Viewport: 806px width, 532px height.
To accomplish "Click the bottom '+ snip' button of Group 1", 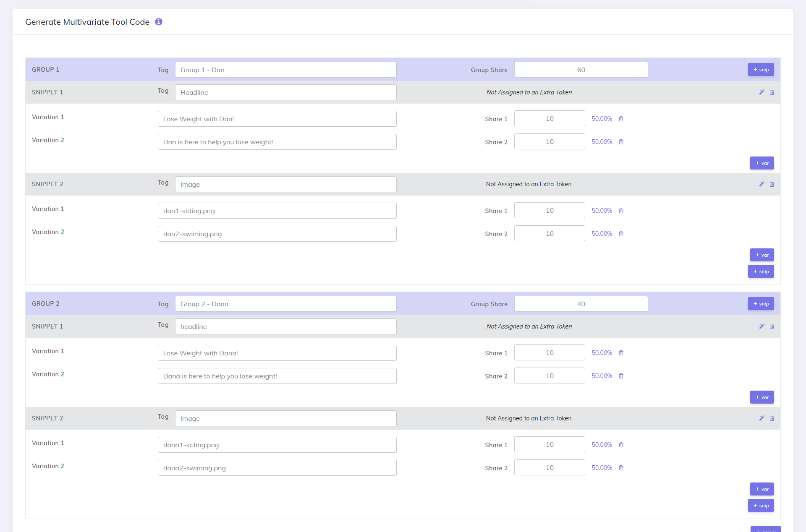I will click(761, 271).
